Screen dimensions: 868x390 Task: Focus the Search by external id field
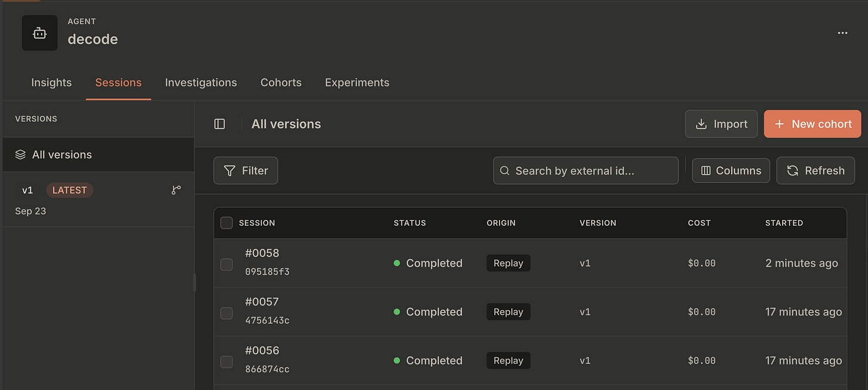[585, 171]
